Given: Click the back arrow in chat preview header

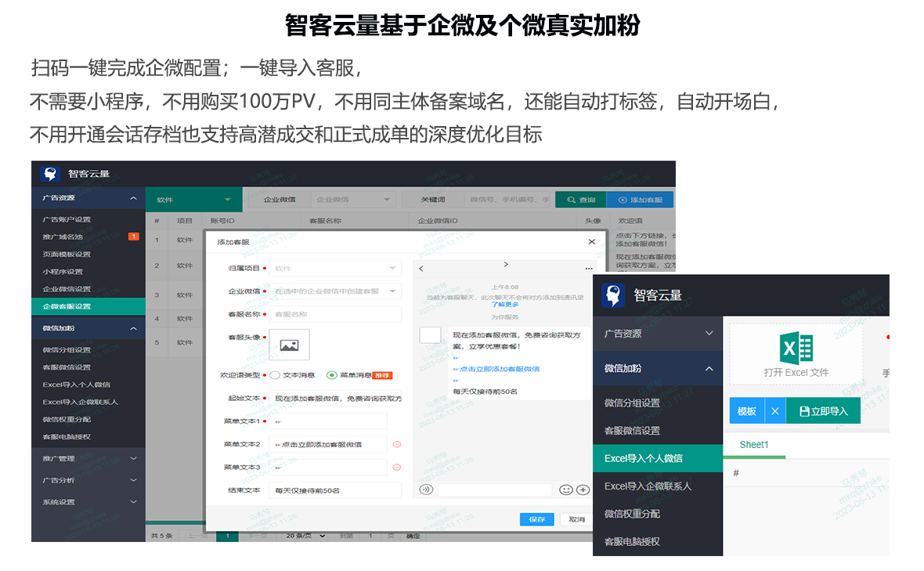Looking at the screenshot, I should (x=421, y=269).
